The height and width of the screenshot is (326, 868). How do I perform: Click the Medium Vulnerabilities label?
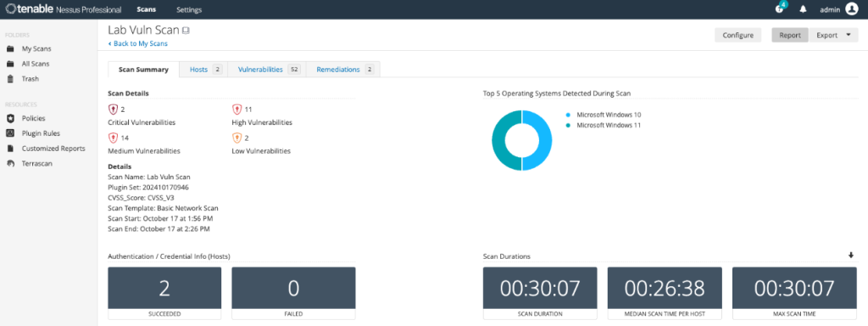click(144, 151)
